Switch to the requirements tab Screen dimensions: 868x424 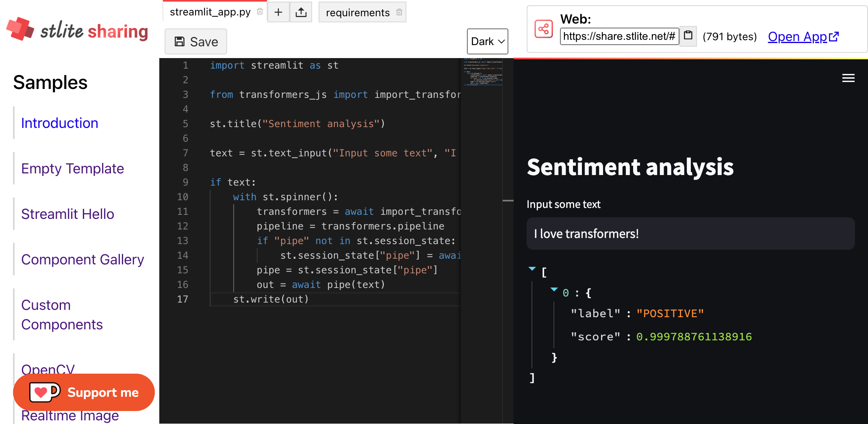click(358, 13)
